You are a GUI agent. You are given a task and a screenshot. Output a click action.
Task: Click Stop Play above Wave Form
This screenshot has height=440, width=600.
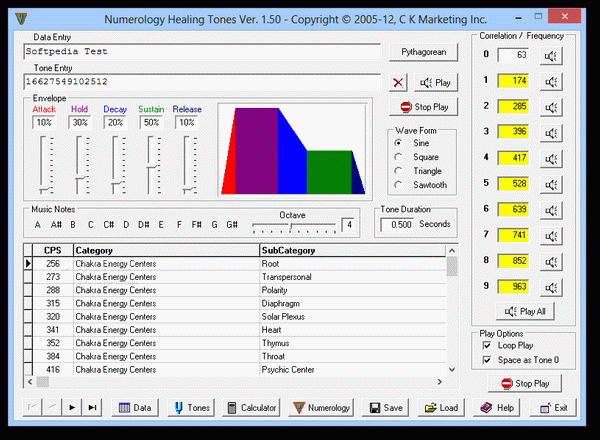424,107
